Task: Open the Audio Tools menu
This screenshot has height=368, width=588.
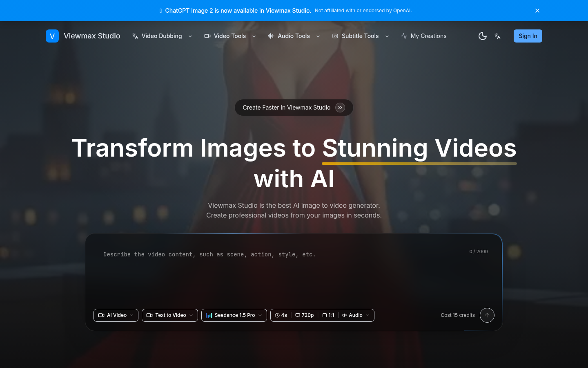Action: [x=294, y=36]
